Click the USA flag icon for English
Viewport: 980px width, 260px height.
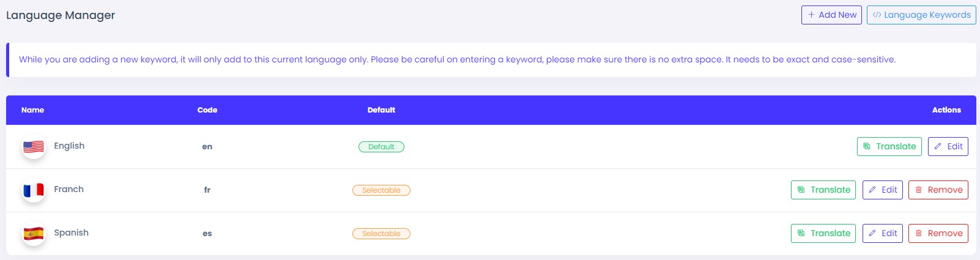[x=34, y=147]
